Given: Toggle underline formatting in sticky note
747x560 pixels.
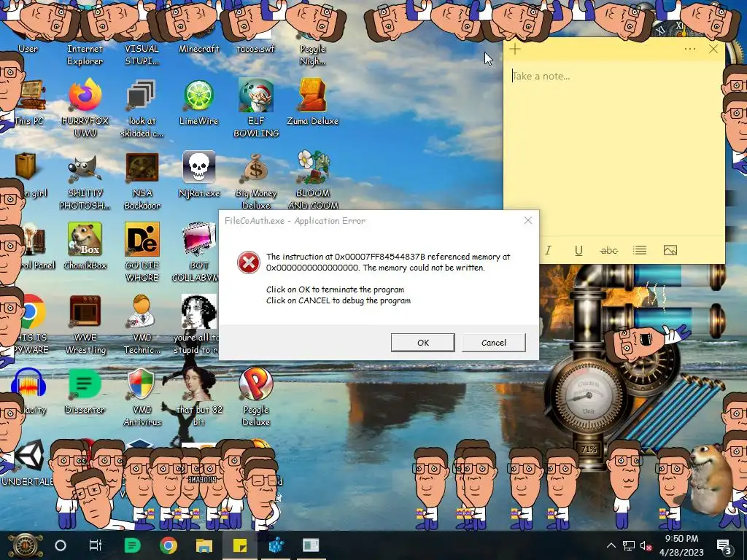Looking at the screenshot, I should [x=578, y=251].
